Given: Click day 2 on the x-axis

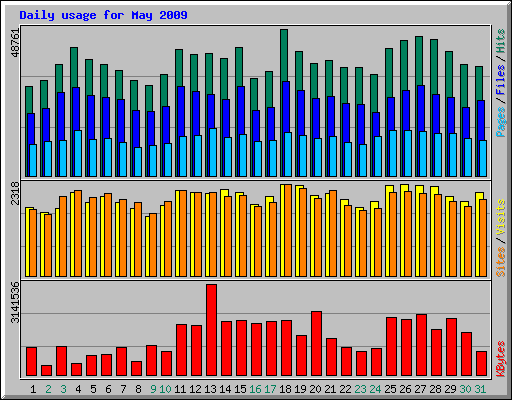Looking at the screenshot, I should pyautogui.click(x=48, y=389).
